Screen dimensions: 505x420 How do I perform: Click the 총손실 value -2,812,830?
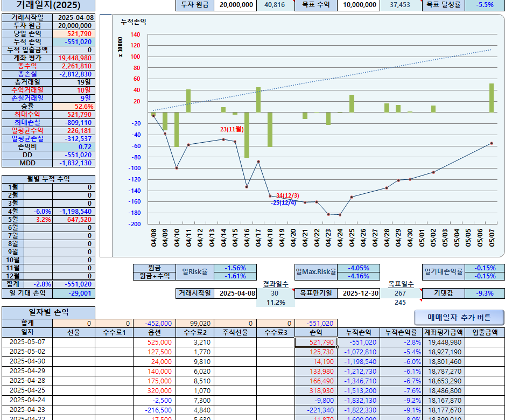click(x=74, y=74)
